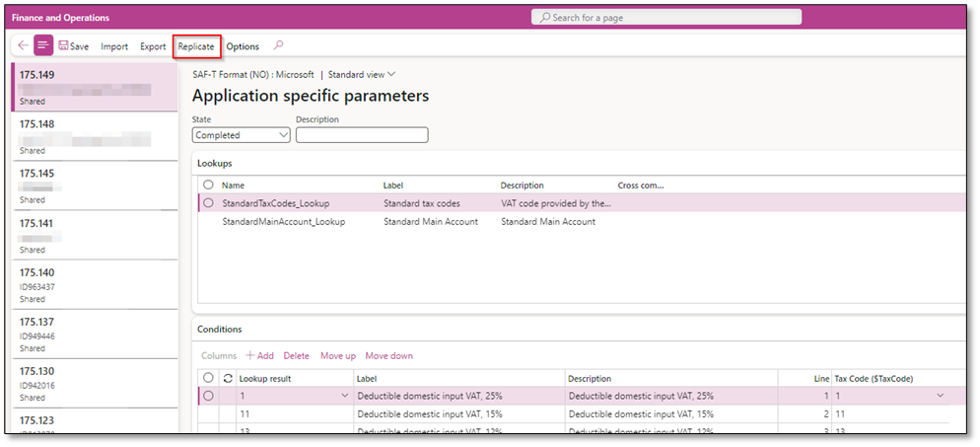Select version 175.148 in the list
This screenshot has width=980, height=447.
(x=94, y=137)
